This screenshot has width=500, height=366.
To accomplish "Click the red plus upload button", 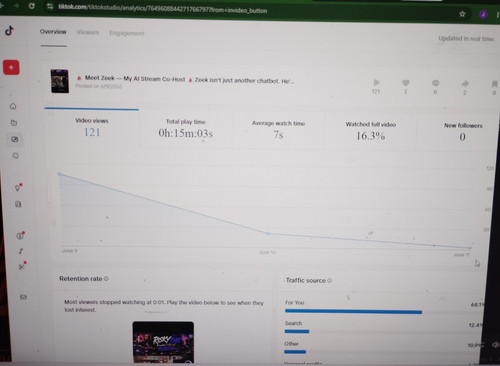I will coord(11,67).
